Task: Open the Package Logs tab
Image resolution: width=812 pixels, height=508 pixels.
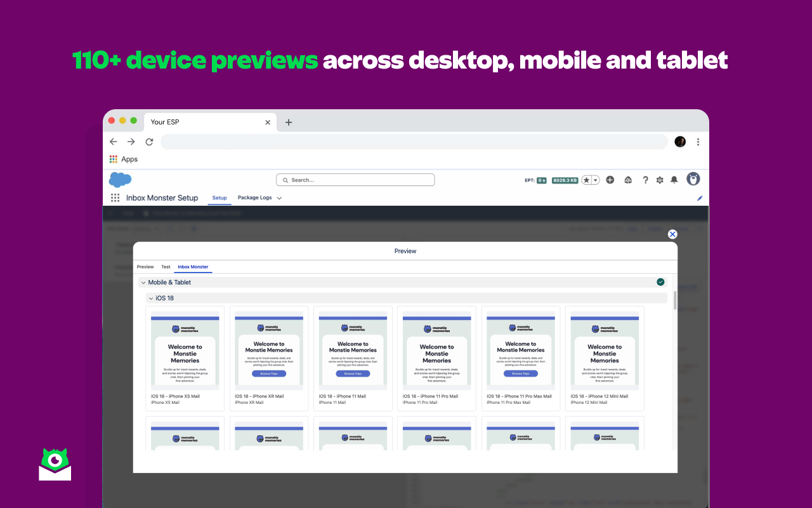Action: coord(255,197)
